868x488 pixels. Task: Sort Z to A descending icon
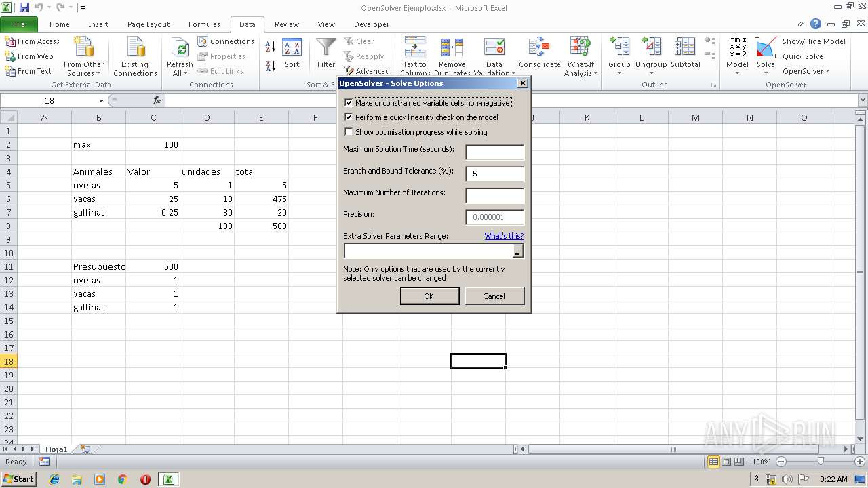270,66
